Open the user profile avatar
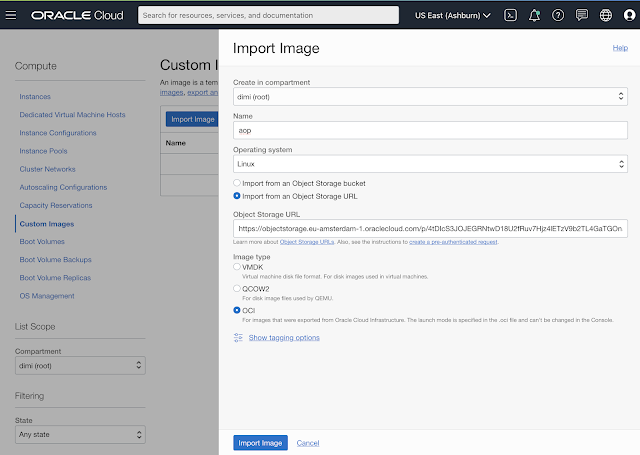Viewport: 640px width, 455px height. [x=628, y=16]
